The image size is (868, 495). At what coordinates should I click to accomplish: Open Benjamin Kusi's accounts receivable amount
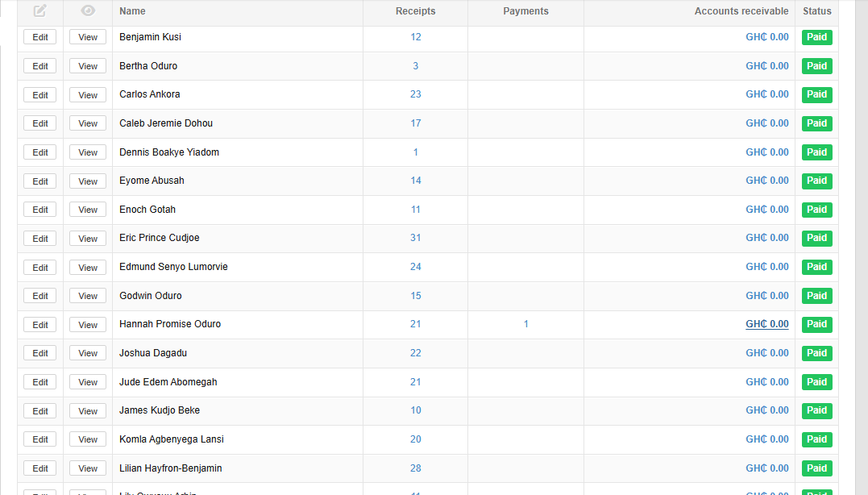766,37
